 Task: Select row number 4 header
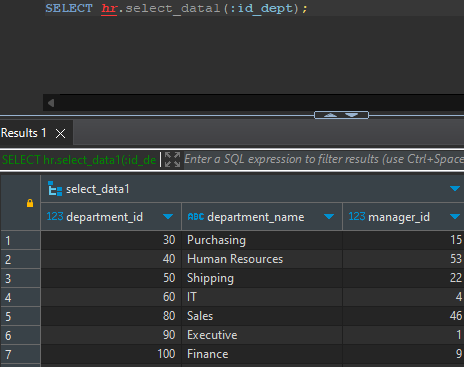tap(21, 297)
